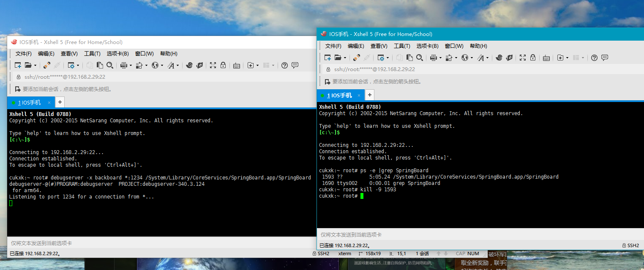Click Font icon in left Xshell window
This screenshot has width=644, height=270.
click(x=171, y=65)
